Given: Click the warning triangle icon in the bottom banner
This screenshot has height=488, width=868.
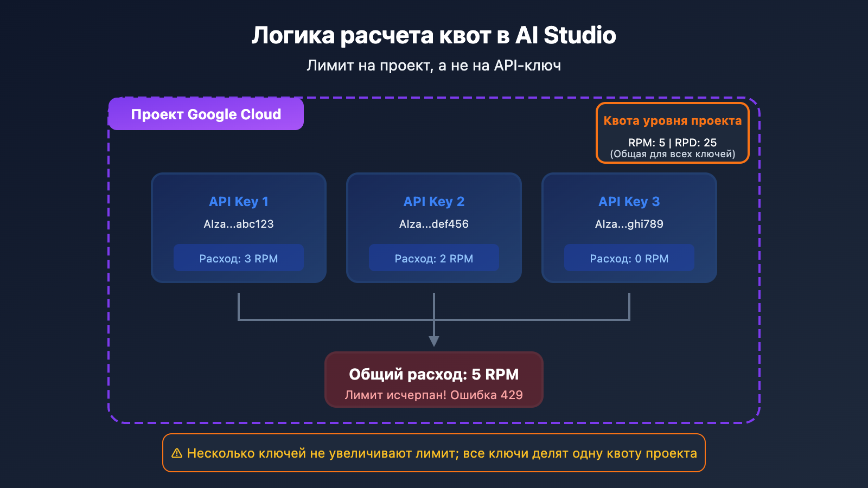Looking at the screenshot, I should point(176,453).
